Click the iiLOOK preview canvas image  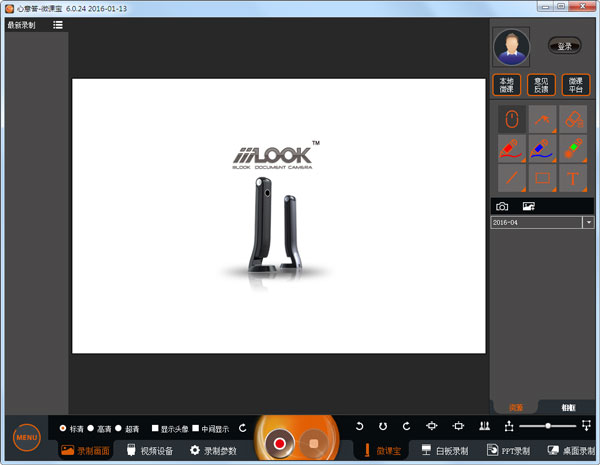[279, 216]
